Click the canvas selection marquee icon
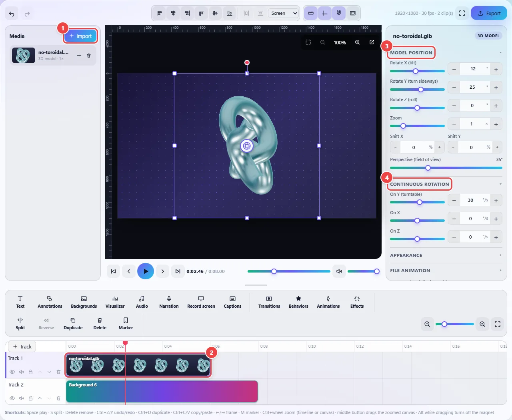The image size is (512, 420). pos(308,42)
